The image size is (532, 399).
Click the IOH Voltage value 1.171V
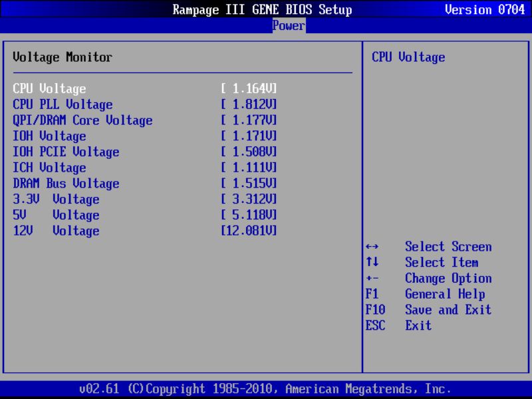(249, 136)
